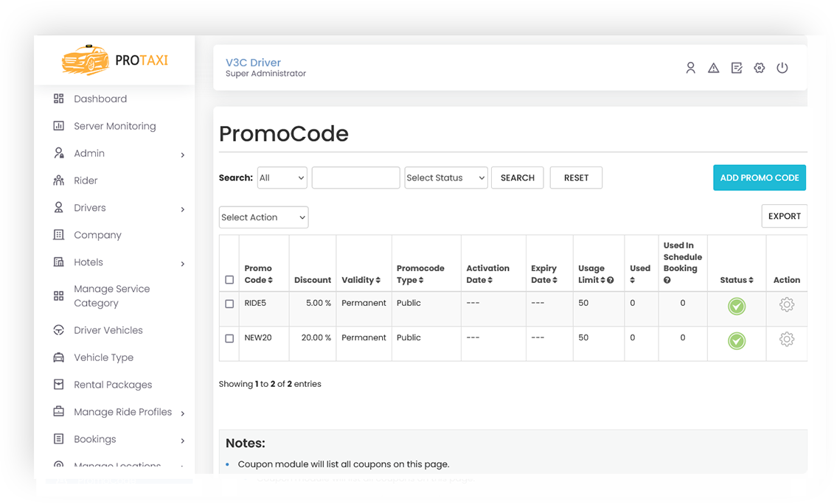Check the select-all checkbox in table header

pyautogui.click(x=229, y=280)
